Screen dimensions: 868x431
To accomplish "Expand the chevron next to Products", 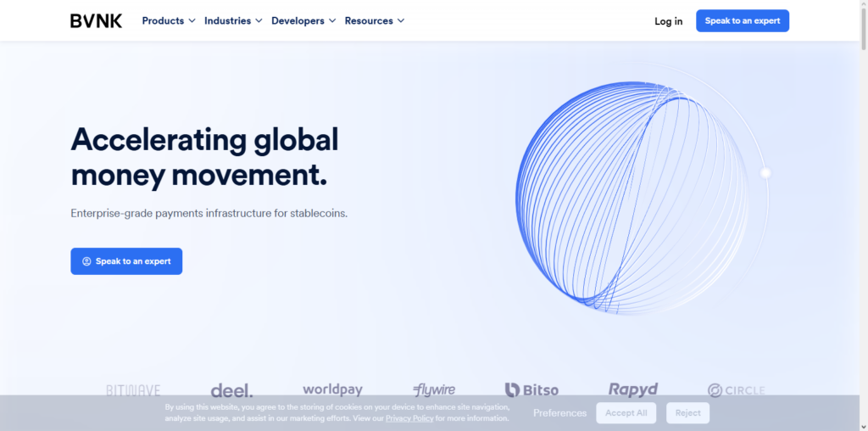I will (x=192, y=20).
